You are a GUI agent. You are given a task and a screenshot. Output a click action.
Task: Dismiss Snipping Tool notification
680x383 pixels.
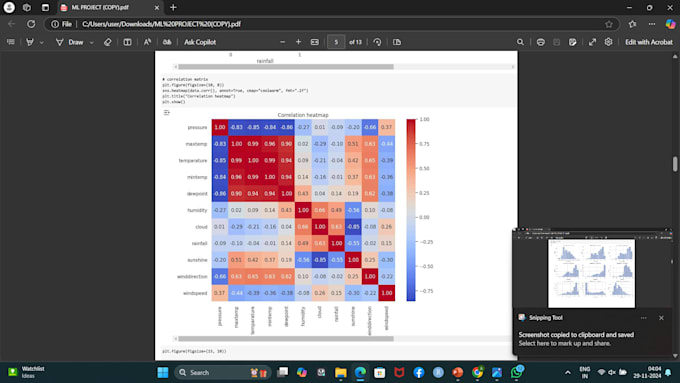pyautogui.click(x=661, y=318)
